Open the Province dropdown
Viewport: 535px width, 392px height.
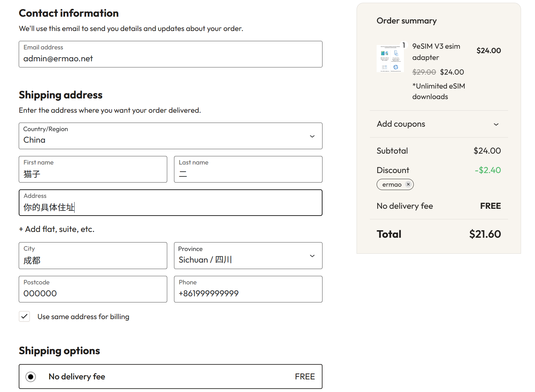click(248, 256)
